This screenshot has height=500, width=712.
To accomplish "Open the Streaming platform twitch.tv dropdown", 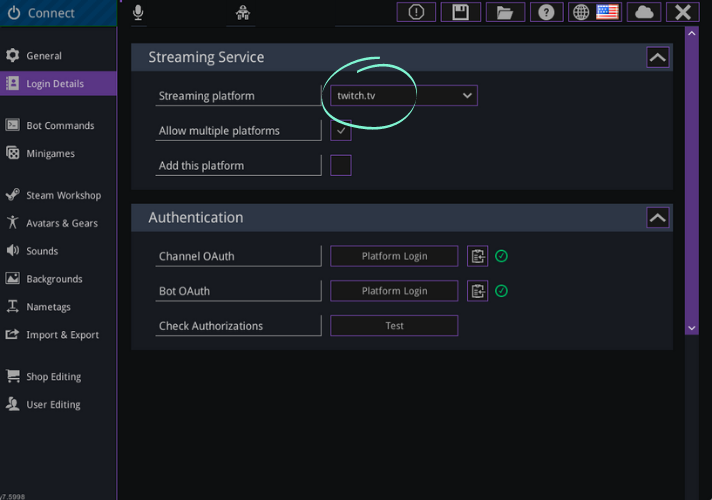I will [404, 96].
